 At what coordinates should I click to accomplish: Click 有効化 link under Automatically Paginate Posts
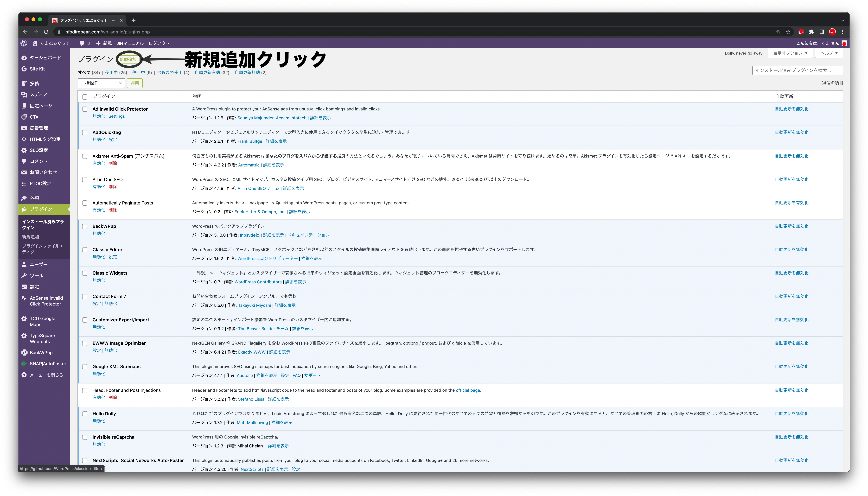click(x=98, y=210)
